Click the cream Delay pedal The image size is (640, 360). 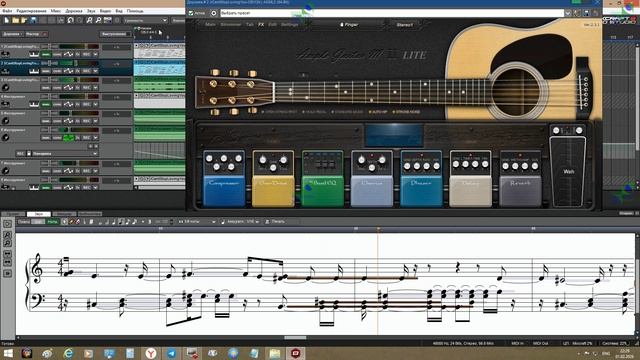(x=470, y=178)
